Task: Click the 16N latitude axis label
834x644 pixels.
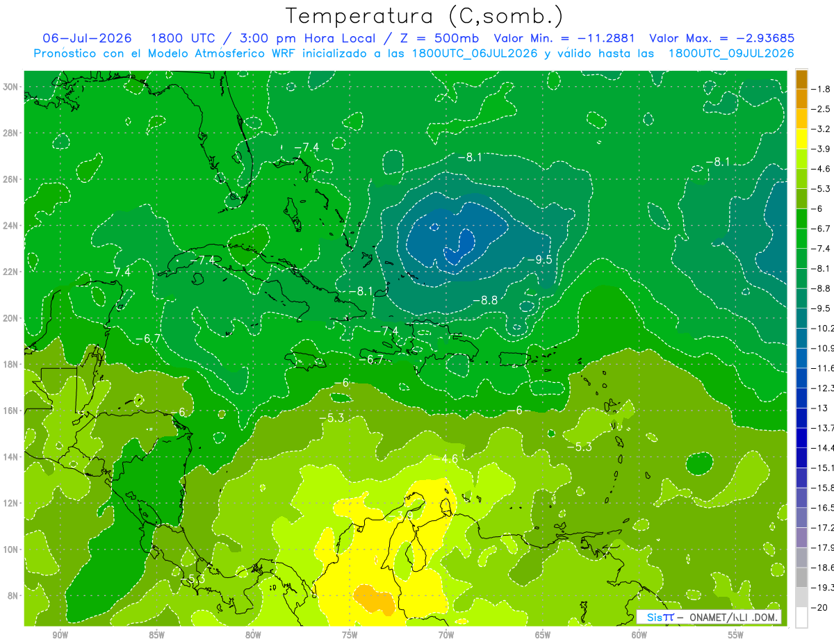Action: 12,411
